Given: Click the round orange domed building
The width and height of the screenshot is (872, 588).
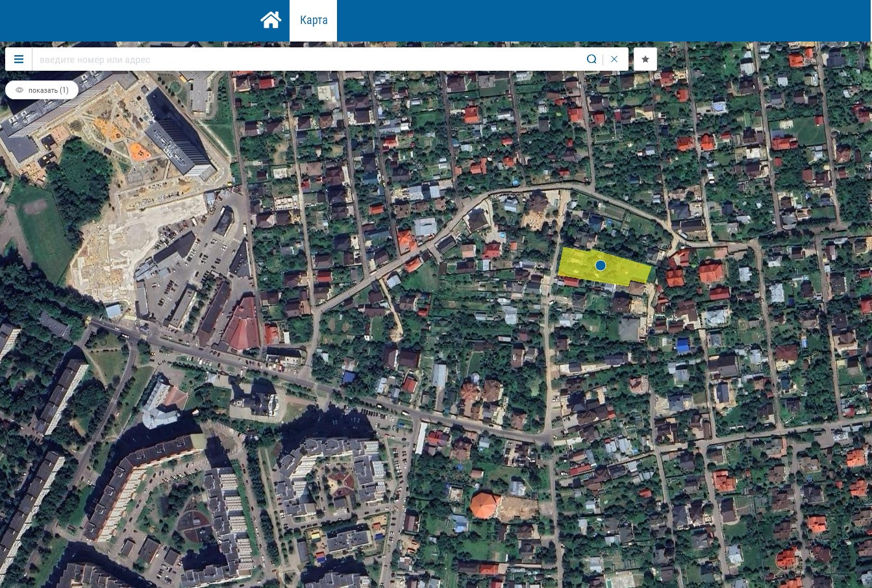Looking at the screenshot, I should (485, 505).
